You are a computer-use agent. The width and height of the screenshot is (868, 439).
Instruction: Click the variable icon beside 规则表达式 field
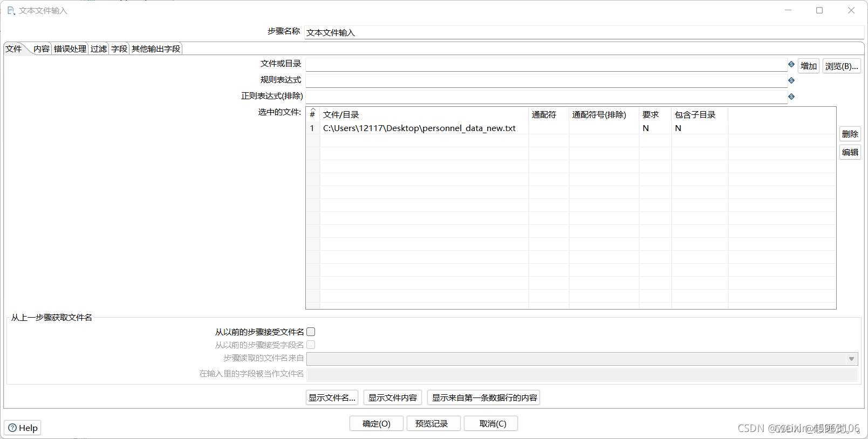791,80
